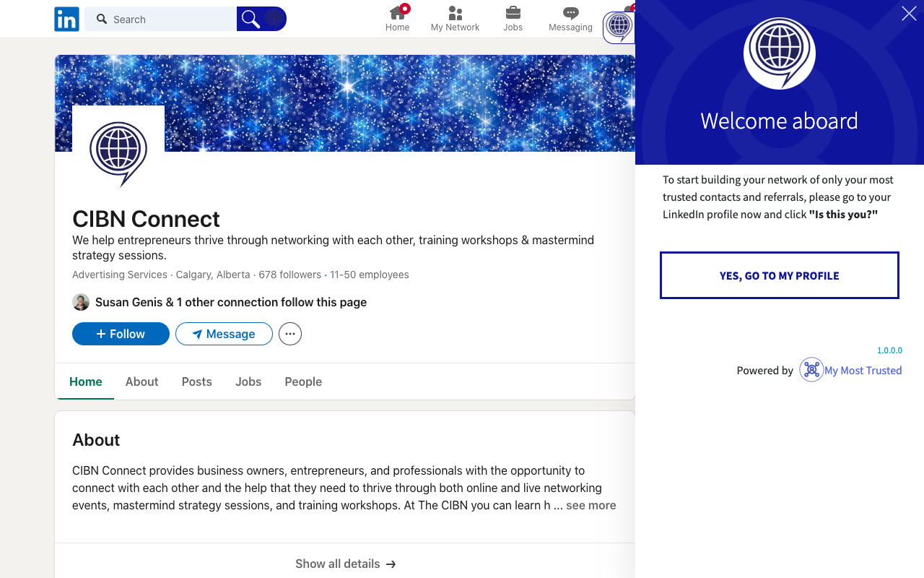924x578 pixels.
Task: Click the CIBN Connect page title
Action: 146,219
